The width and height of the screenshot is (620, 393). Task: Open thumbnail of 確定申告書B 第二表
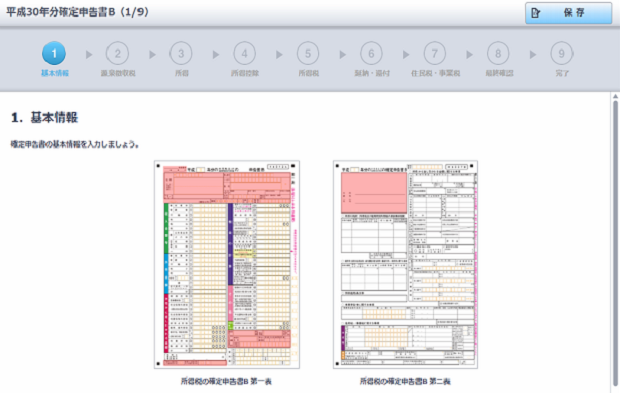click(x=405, y=265)
